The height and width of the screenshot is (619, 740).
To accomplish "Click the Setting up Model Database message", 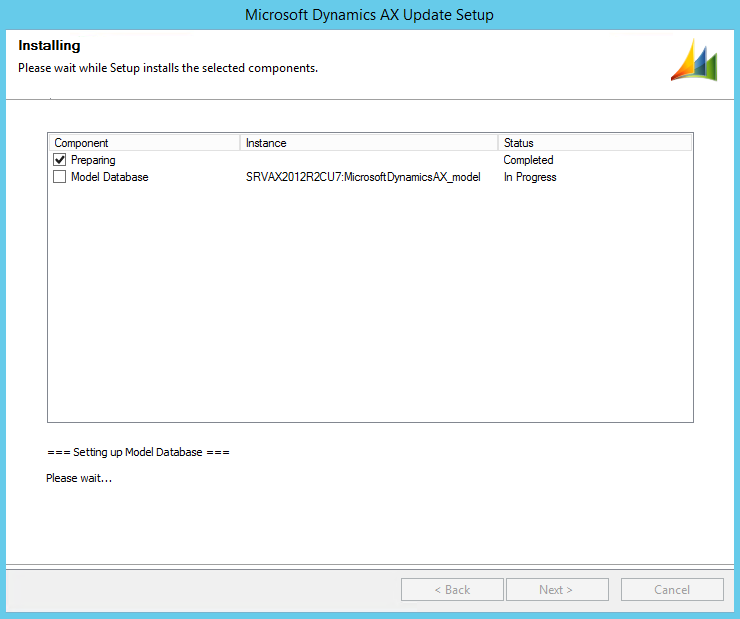I will pyautogui.click(x=138, y=452).
